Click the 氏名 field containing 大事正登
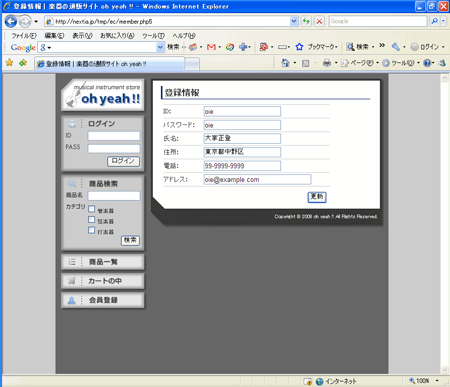The width and height of the screenshot is (450, 387). (242, 138)
